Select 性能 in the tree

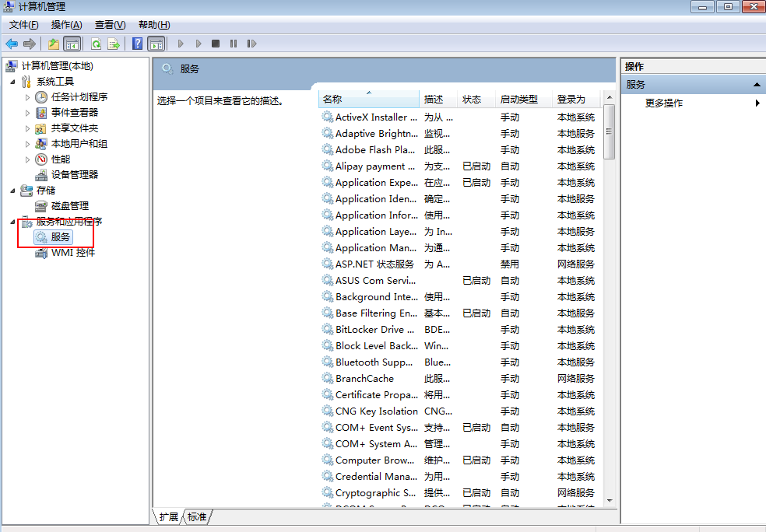tap(61, 159)
